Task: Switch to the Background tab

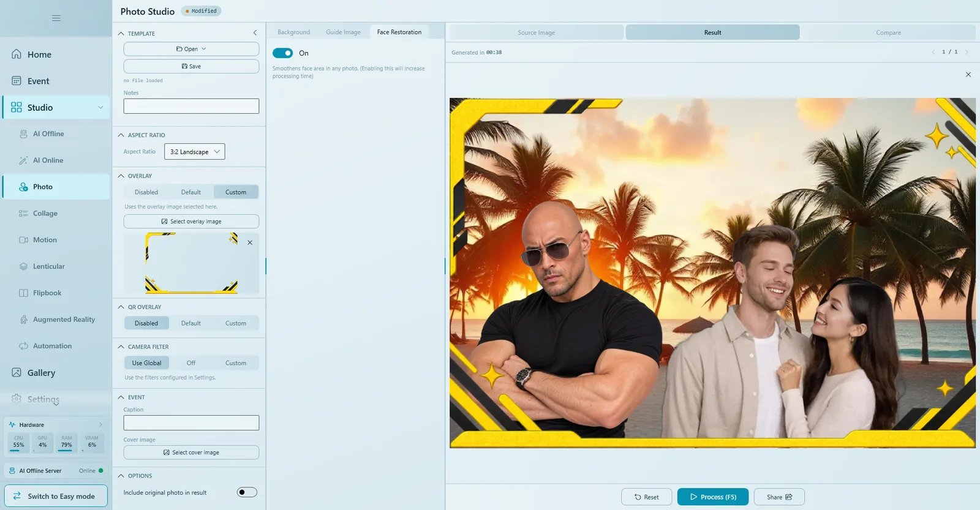Action: (x=293, y=32)
